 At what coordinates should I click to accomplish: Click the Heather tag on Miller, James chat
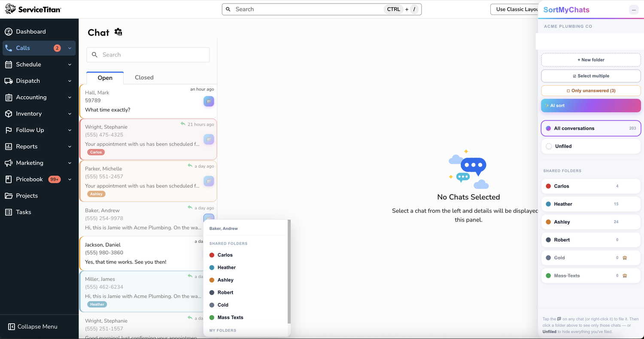(x=97, y=304)
